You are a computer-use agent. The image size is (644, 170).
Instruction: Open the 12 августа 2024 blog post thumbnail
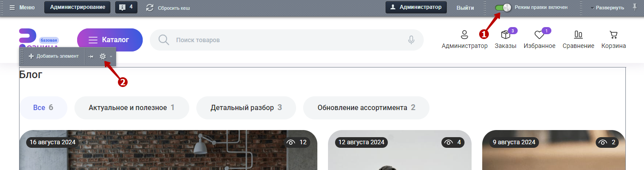click(400, 150)
